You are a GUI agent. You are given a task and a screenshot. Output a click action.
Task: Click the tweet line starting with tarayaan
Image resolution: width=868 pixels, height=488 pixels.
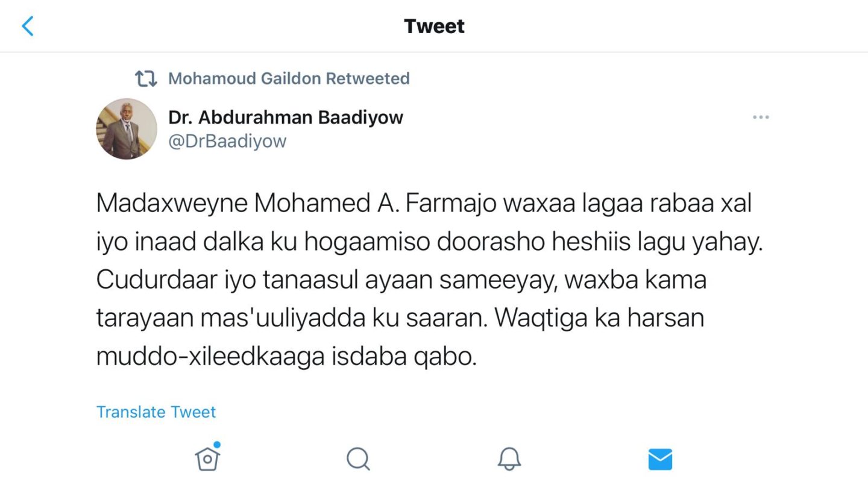coord(400,319)
